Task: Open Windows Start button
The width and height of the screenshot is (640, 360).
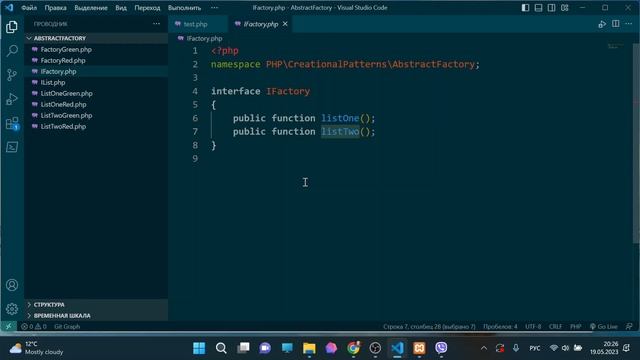Action: (x=199, y=348)
